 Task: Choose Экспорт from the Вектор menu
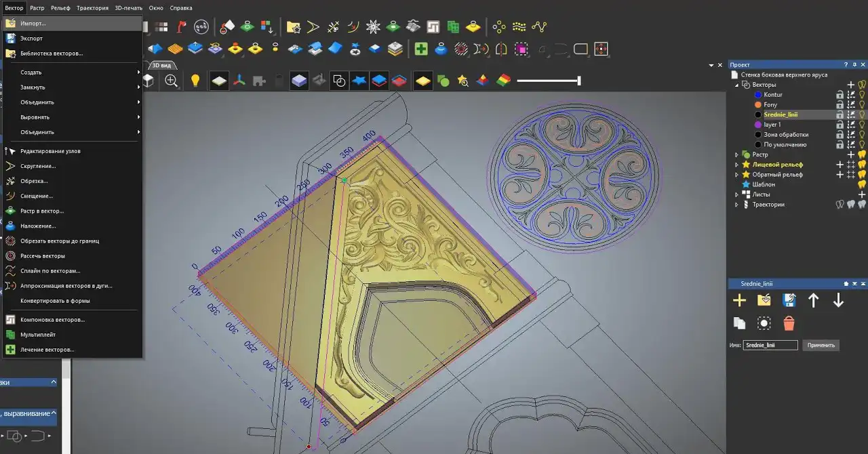click(x=73, y=39)
